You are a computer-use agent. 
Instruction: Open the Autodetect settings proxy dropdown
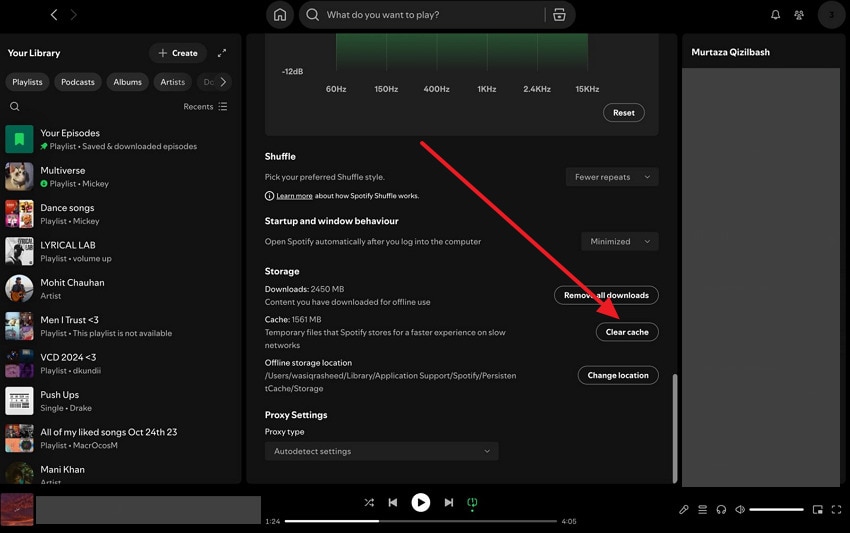382,451
